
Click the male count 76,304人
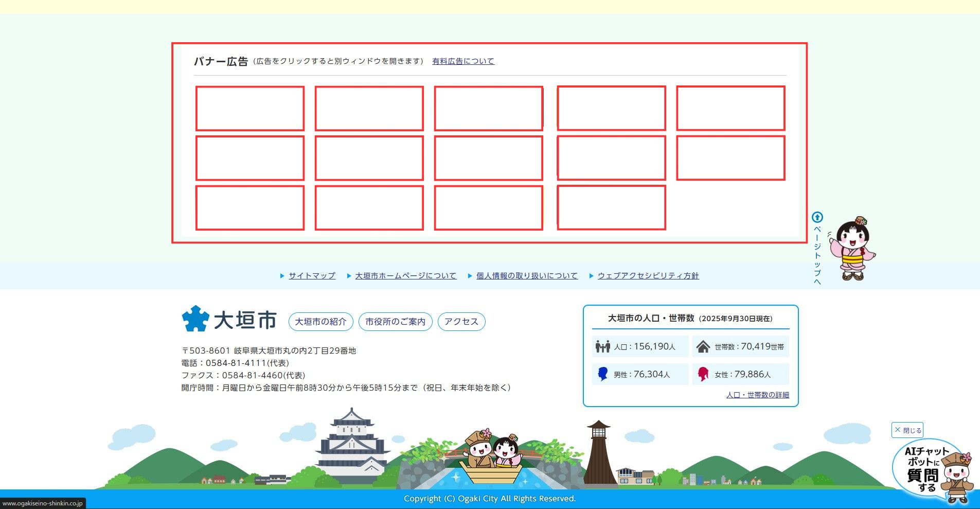[652, 374]
